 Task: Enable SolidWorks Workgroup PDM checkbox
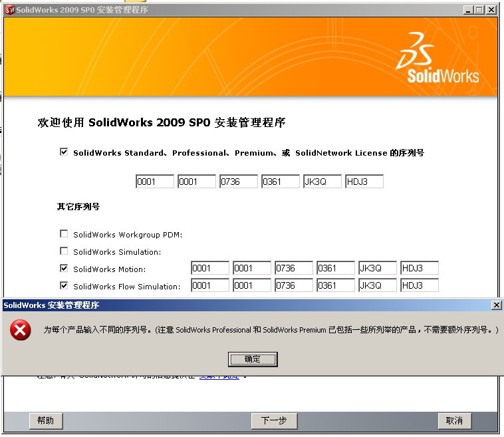point(64,233)
